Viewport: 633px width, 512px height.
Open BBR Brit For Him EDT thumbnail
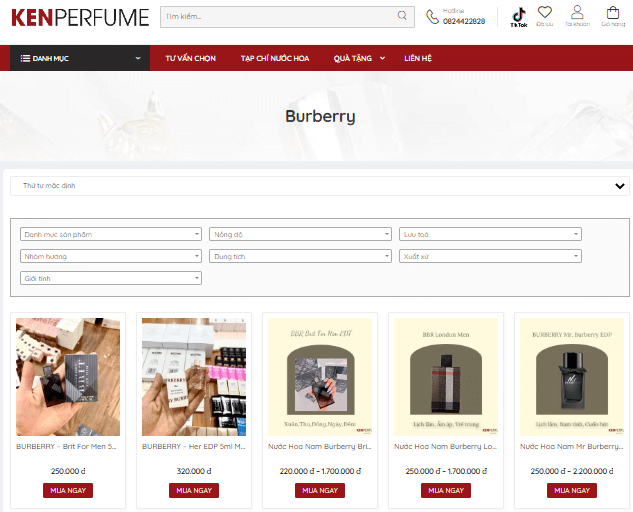coord(320,377)
